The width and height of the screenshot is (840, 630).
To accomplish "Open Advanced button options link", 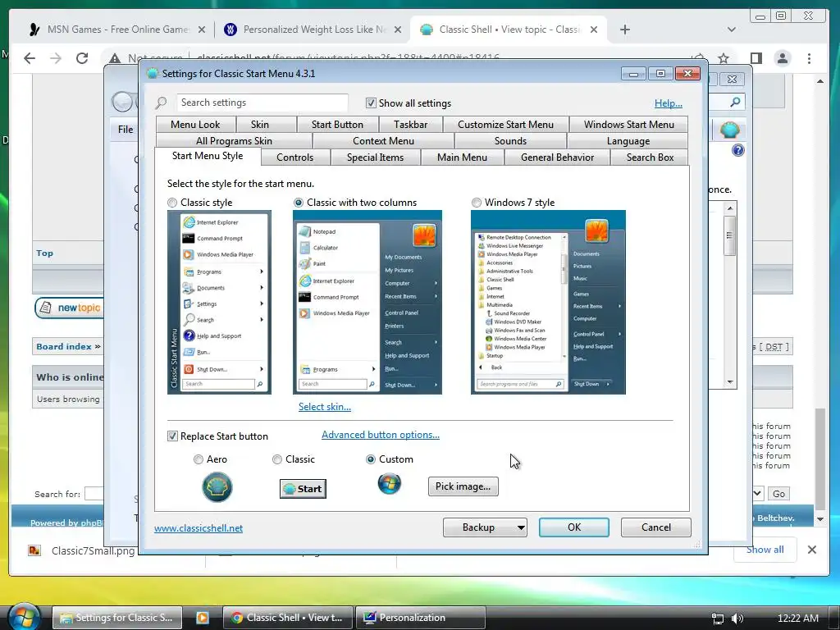I will pyautogui.click(x=381, y=435).
